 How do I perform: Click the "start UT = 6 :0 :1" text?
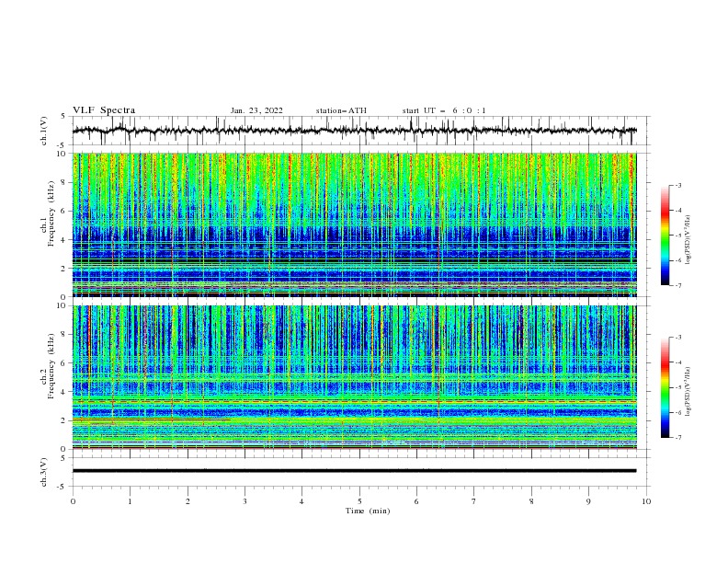point(444,110)
